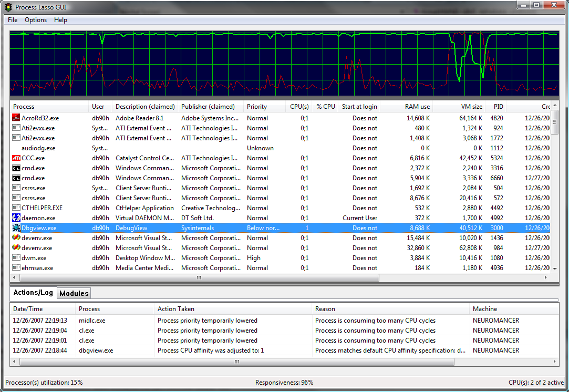Click the dwm.exe process icon
The width and height of the screenshot is (569, 392).
pos(16,257)
